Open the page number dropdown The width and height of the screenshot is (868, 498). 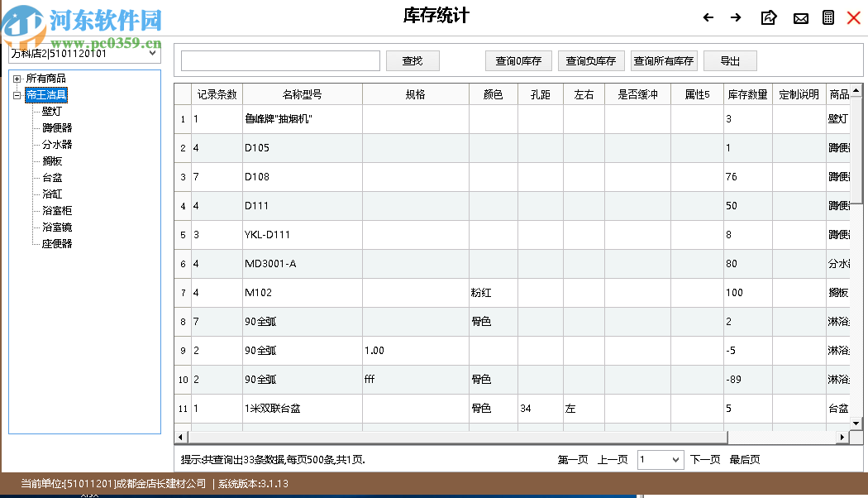pyautogui.click(x=675, y=459)
